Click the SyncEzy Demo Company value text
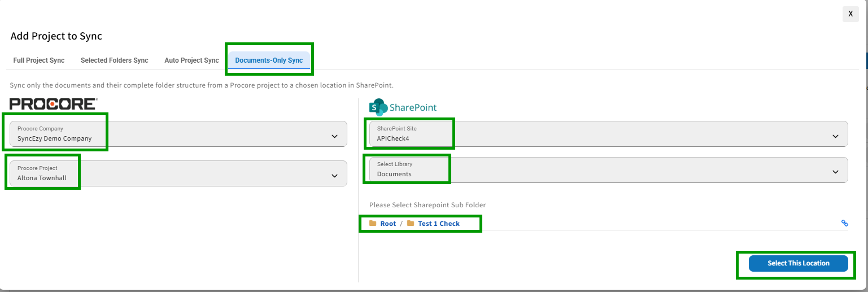This screenshot has width=868, height=292. coord(54,138)
